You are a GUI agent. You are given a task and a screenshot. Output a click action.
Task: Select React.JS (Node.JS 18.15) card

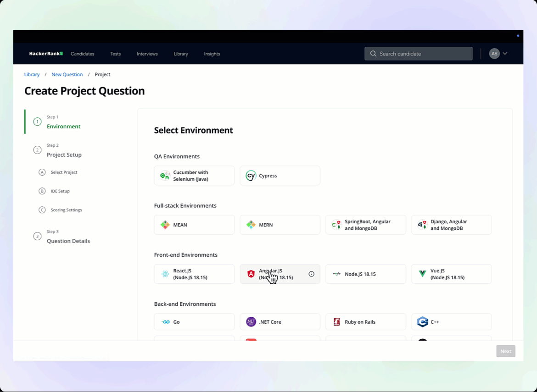pos(194,274)
